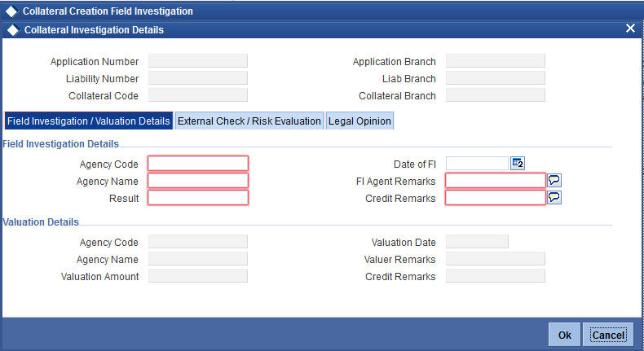Click the Collateral Code field
This screenshot has height=351, width=644.
point(198,95)
